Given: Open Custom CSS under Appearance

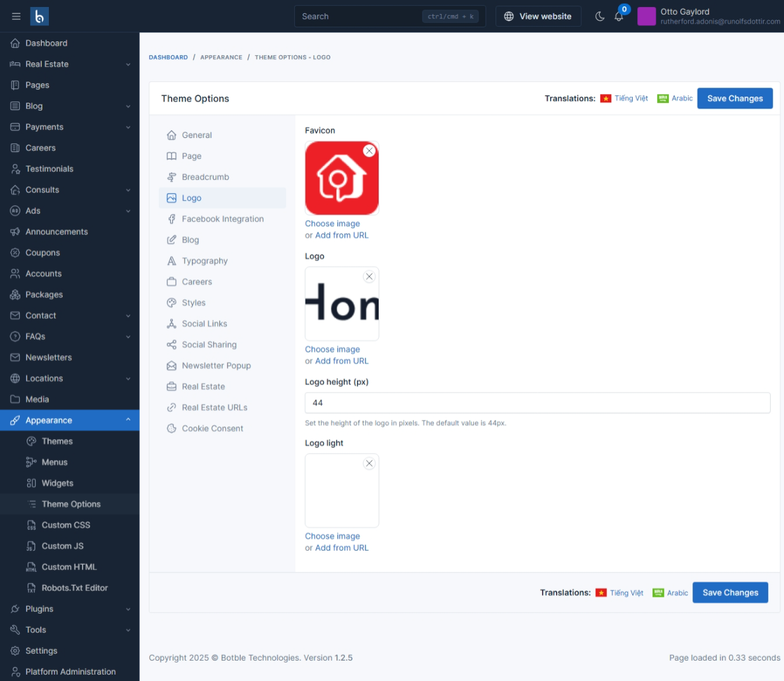Looking at the screenshot, I should (70, 525).
